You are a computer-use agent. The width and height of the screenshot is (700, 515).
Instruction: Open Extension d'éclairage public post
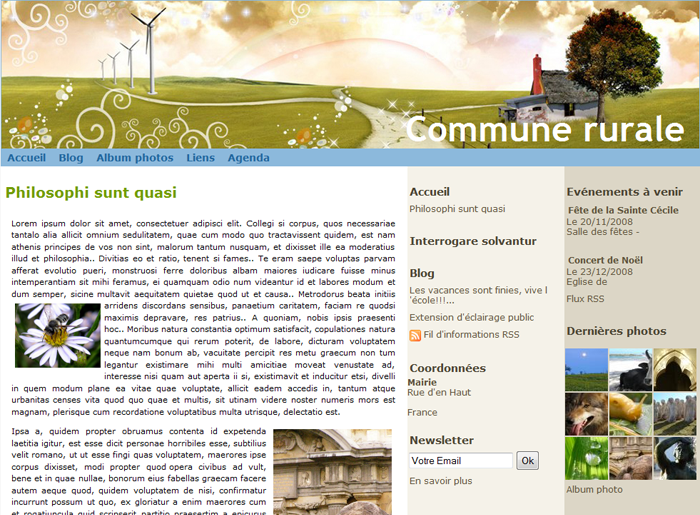[471, 317]
